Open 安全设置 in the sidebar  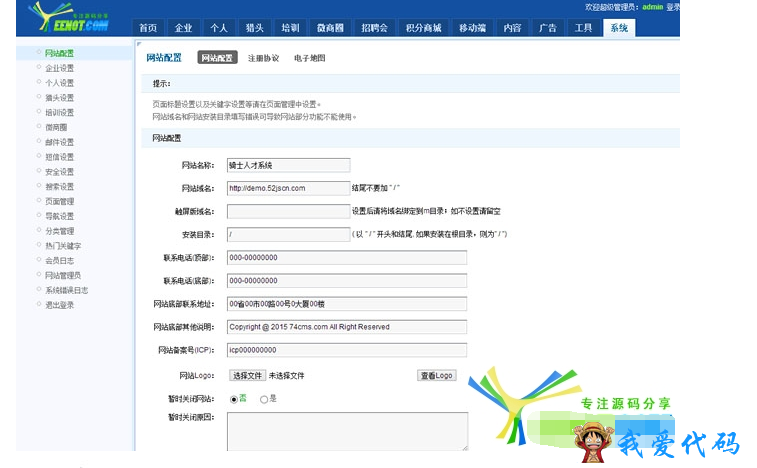[59, 172]
